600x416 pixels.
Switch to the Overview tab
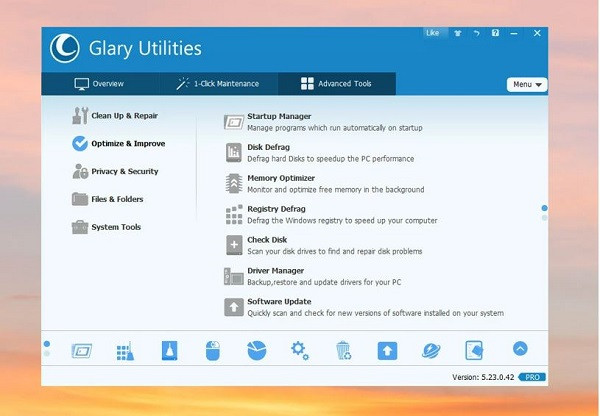[x=99, y=84]
